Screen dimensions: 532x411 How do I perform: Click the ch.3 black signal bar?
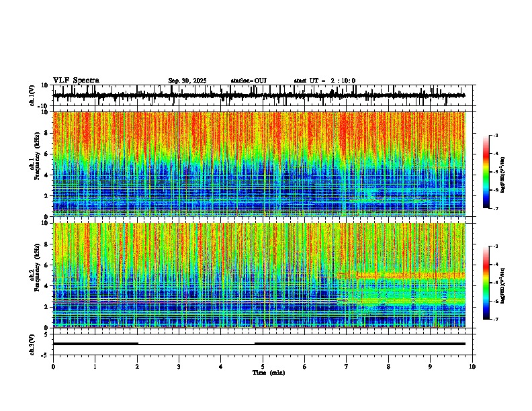click(x=259, y=344)
